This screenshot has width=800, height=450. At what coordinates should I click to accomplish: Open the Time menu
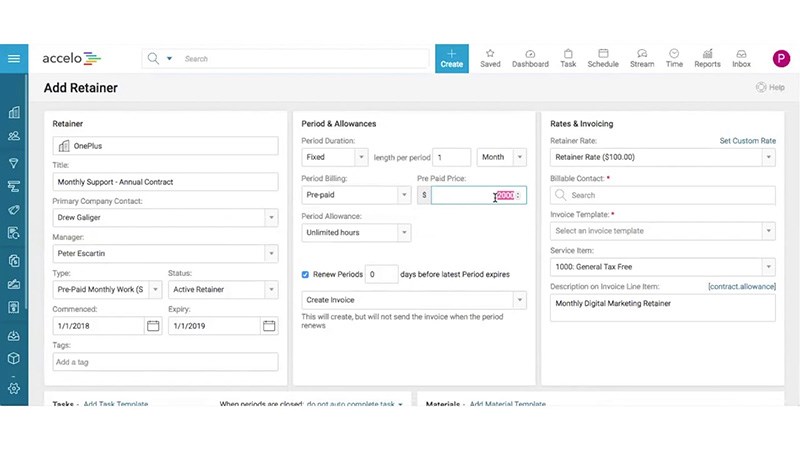pos(674,59)
